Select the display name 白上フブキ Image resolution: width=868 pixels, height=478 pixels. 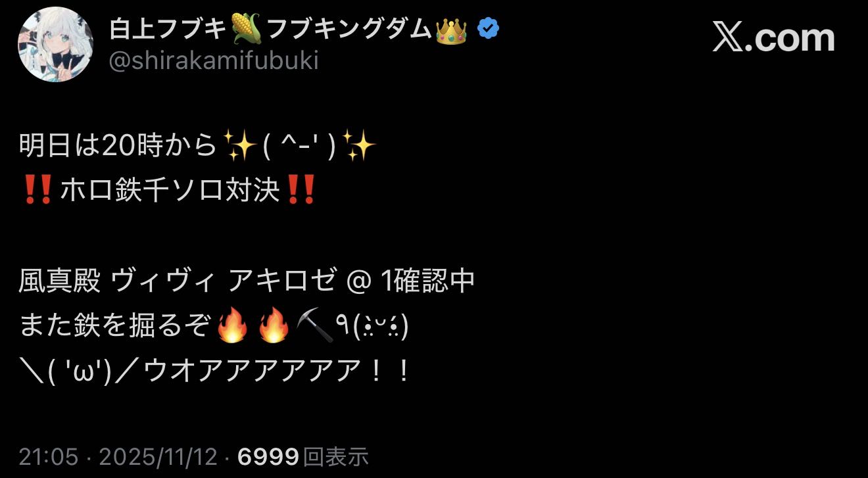(168, 29)
